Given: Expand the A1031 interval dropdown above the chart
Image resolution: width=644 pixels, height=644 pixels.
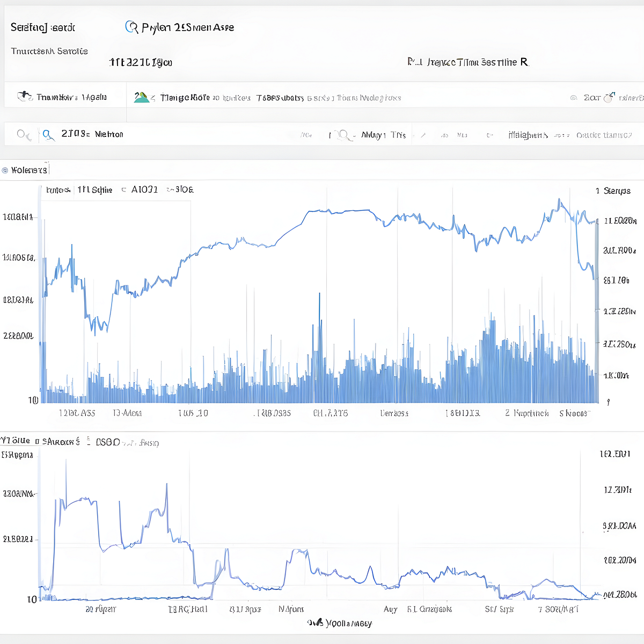Looking at the screenshot, I should [146, 189].
